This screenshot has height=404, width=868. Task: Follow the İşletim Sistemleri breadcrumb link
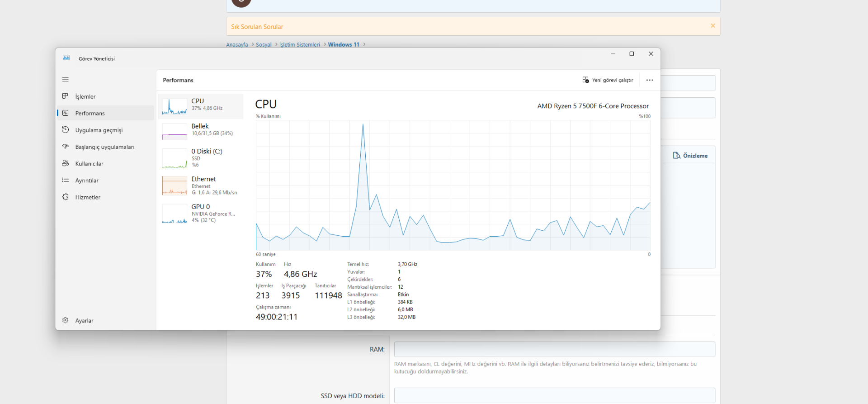pyautogui.click(x=299, y=45)
